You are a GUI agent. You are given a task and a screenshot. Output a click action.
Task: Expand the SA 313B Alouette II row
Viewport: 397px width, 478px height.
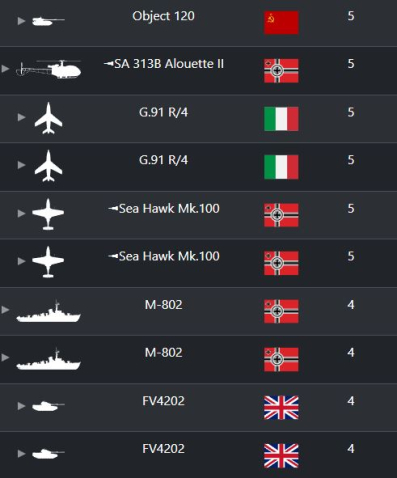pos(5,69)
